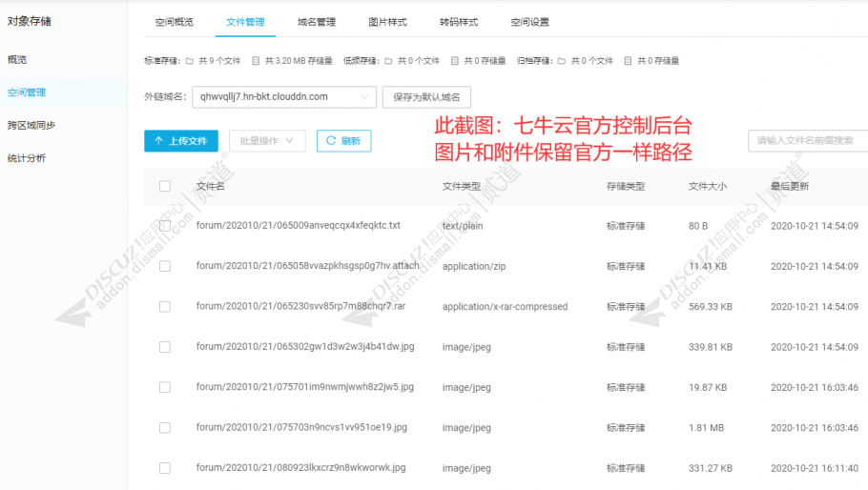Open 跨区域同步 in the sidebar
Viewport: 868px width, 490px height.
pos(31,125)
